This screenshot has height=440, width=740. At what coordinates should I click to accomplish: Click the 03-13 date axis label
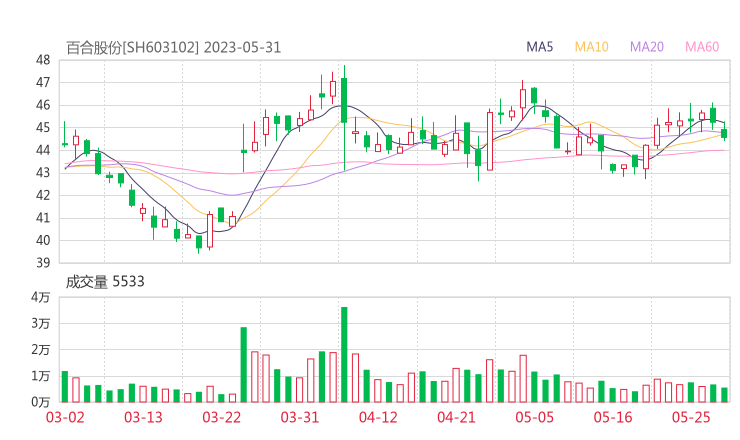click(x=143, y=417)
